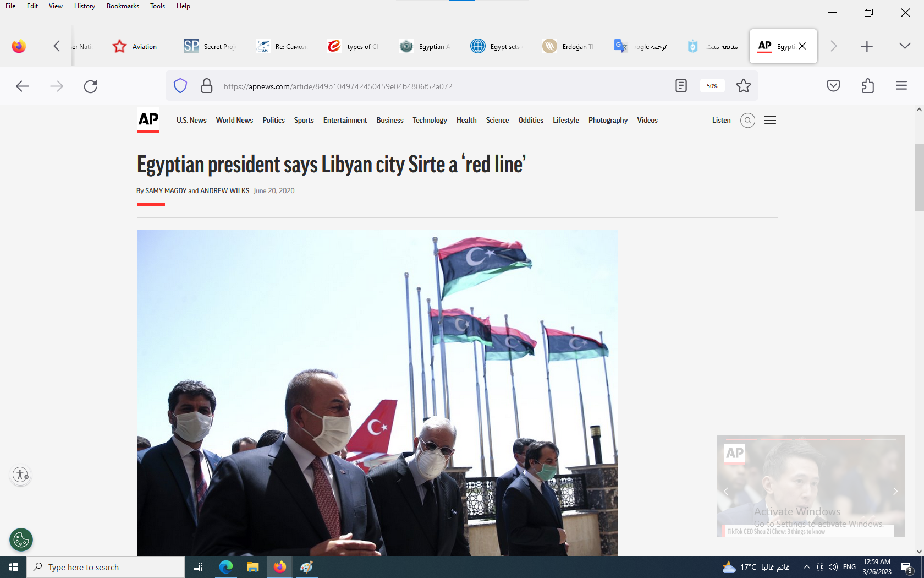The height and width of the screenshot is (578, 924).
Task: Open cookie preferences icon
Action: click(x=21, y=540)
